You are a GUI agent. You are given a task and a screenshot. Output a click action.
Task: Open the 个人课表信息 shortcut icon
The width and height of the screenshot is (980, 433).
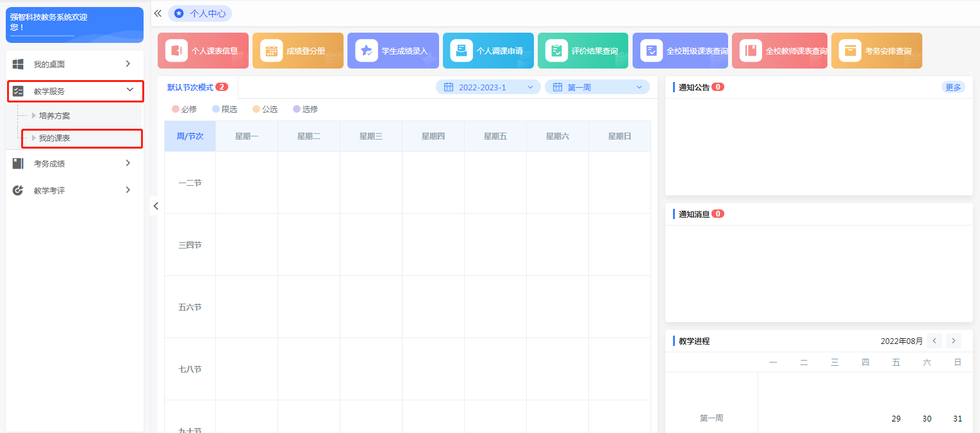(x=176, y=51)
